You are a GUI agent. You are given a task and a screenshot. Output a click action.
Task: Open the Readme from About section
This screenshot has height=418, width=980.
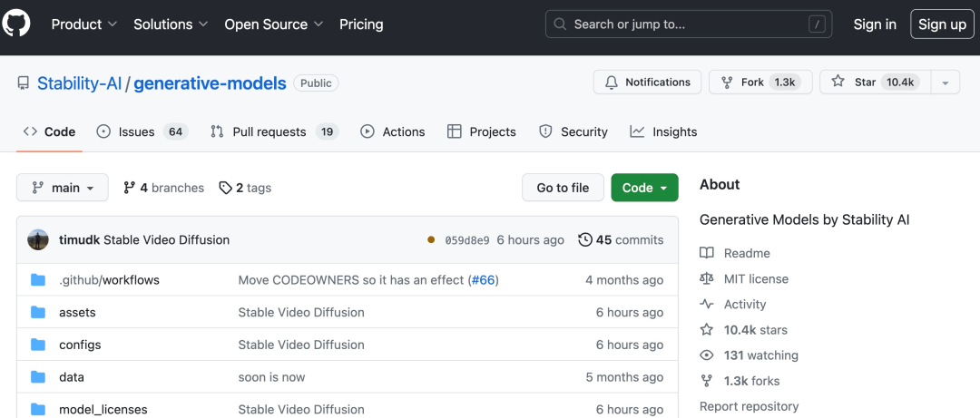tap(746, 254)
